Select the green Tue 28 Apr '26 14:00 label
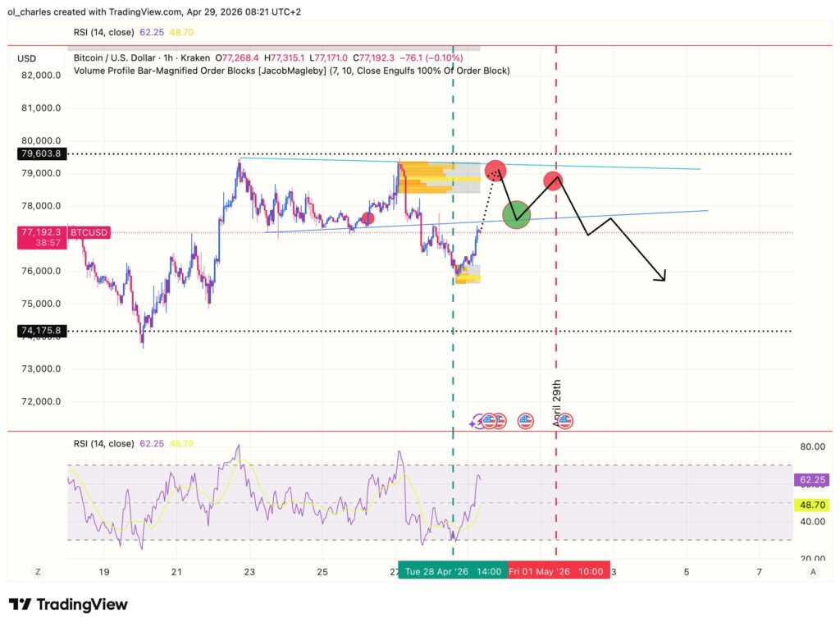This screenshot has height=627, width=840. point(454,569)
